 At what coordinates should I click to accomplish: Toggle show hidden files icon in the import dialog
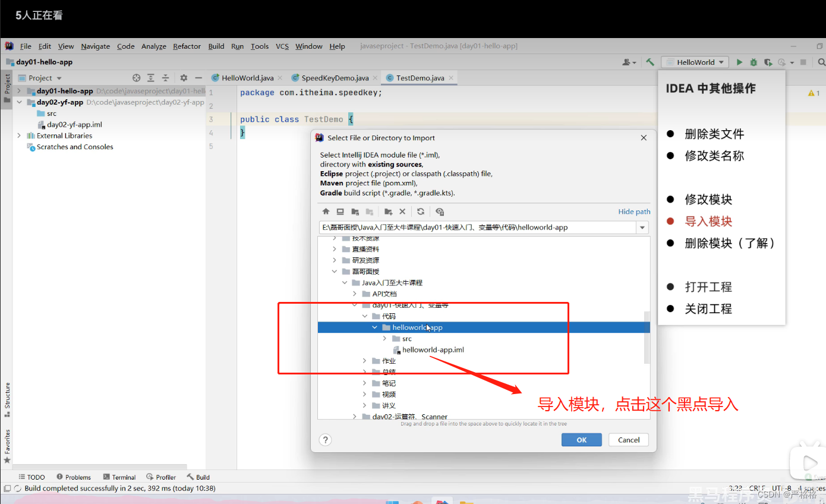[440, 212]
